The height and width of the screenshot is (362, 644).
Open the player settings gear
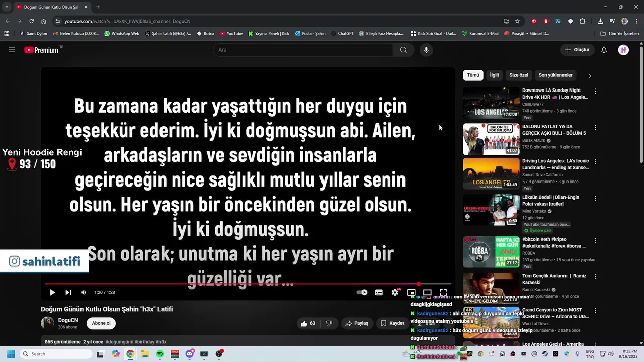pyautogui.click(x=395, y=292)
